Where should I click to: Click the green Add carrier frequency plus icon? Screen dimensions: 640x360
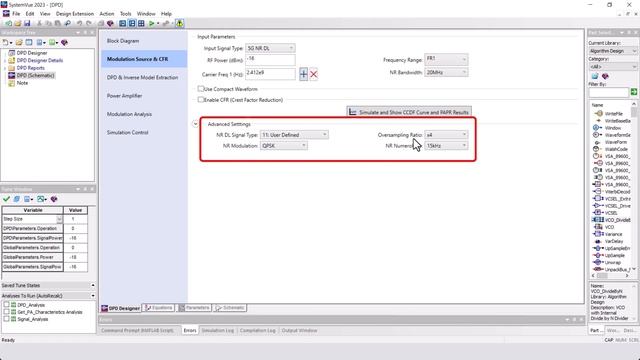coord(303,74)
